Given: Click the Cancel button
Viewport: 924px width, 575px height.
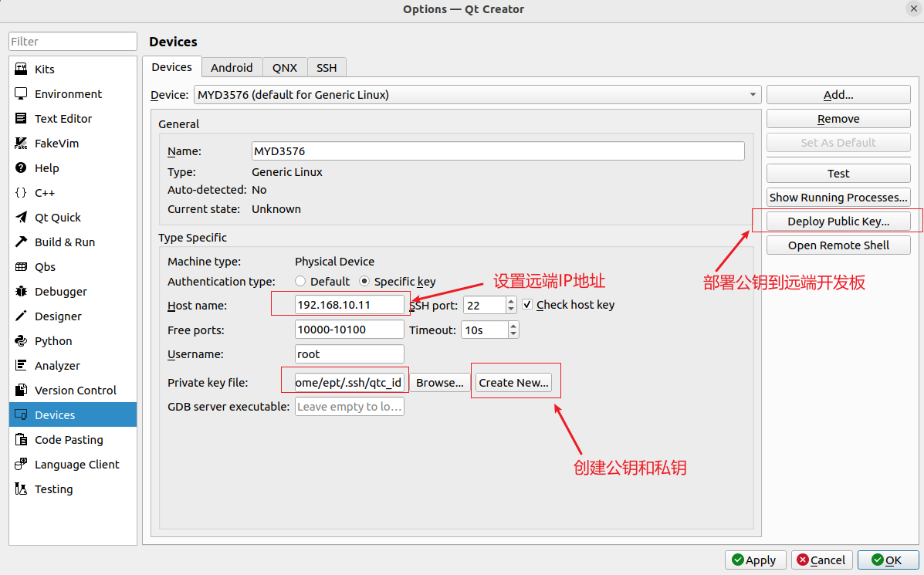Looking at the screenshot, I should (821, 560).
